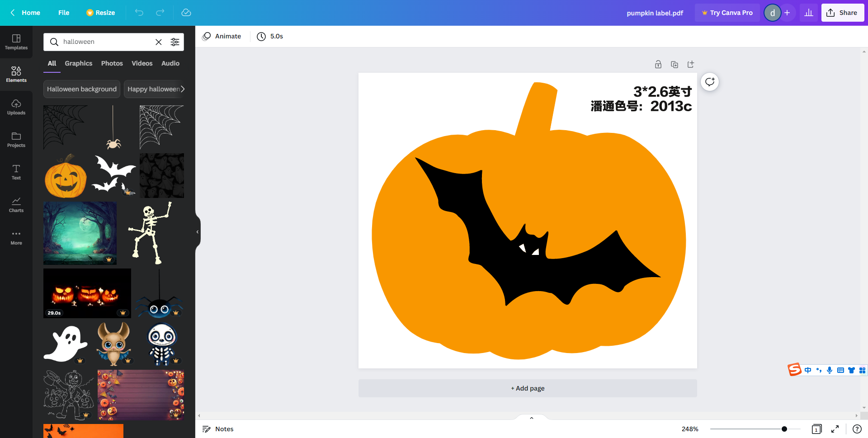This screenshot has height=438, width=868.
Task: Select the black corner cobweb graphic
Action: (x=66, y=127)
